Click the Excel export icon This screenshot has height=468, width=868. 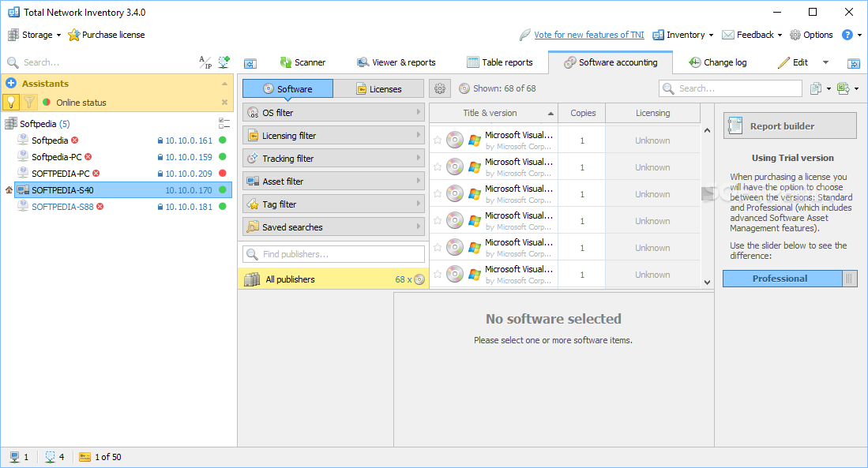843,88
